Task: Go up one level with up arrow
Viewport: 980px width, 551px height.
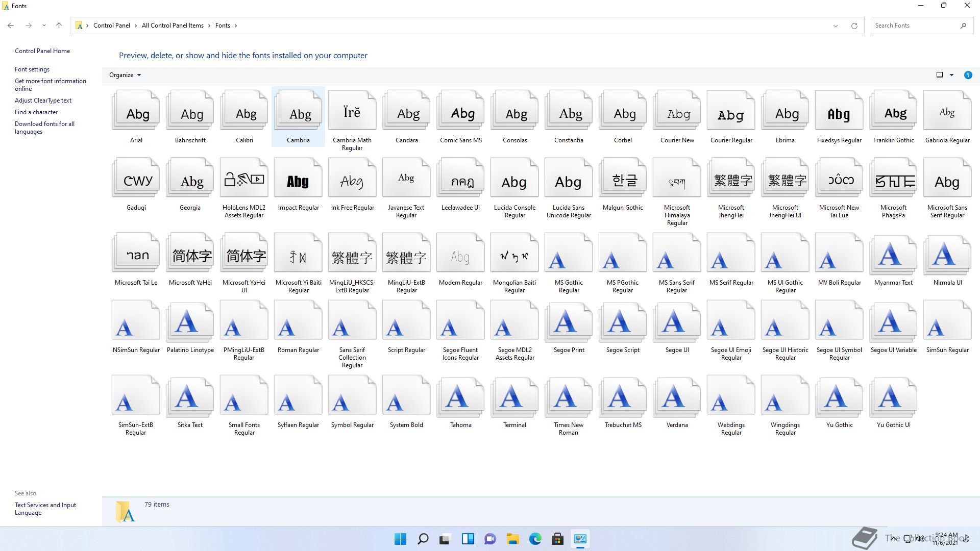Action: pos(59,26)
